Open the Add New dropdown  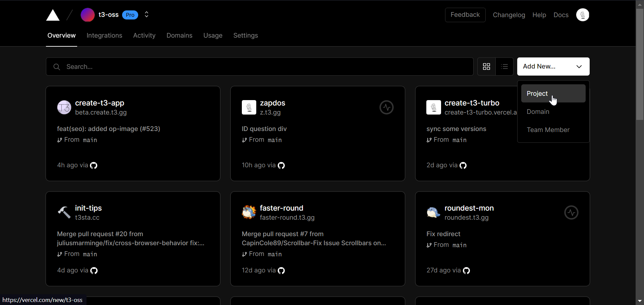click(x=553, y=67)
